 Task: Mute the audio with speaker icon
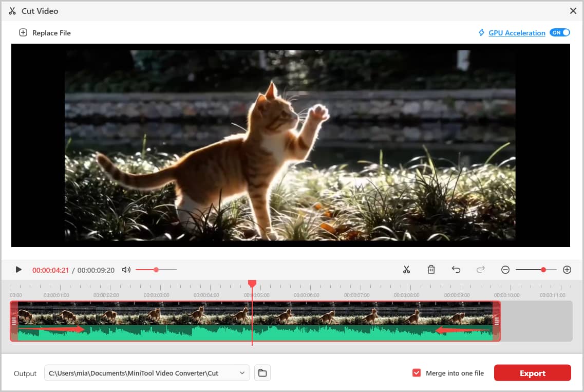(126, 270)
